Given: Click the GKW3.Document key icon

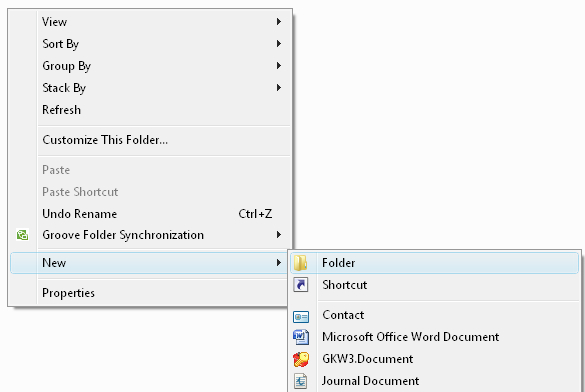Looking at the screenshot, I should point(301,359).
